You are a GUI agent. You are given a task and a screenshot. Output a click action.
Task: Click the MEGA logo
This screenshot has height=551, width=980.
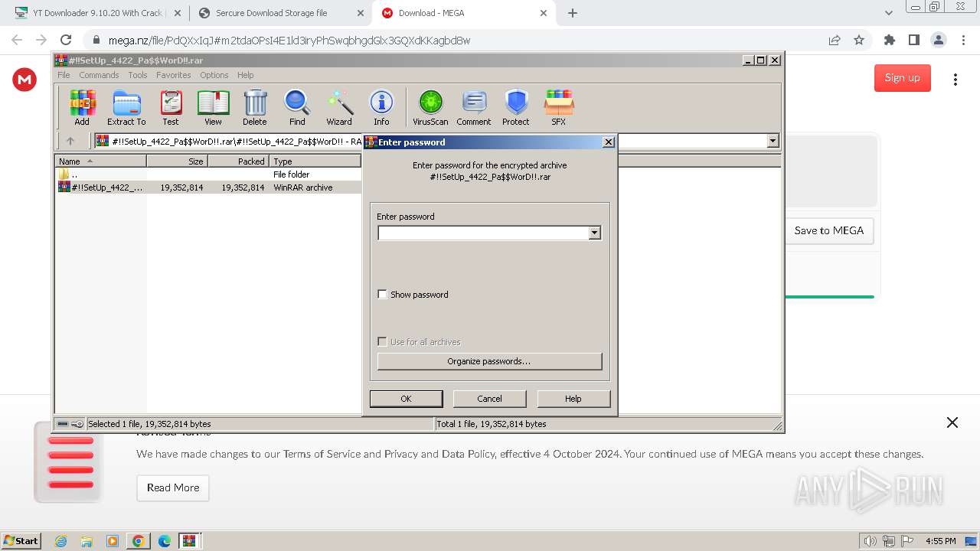click(24, 79)
